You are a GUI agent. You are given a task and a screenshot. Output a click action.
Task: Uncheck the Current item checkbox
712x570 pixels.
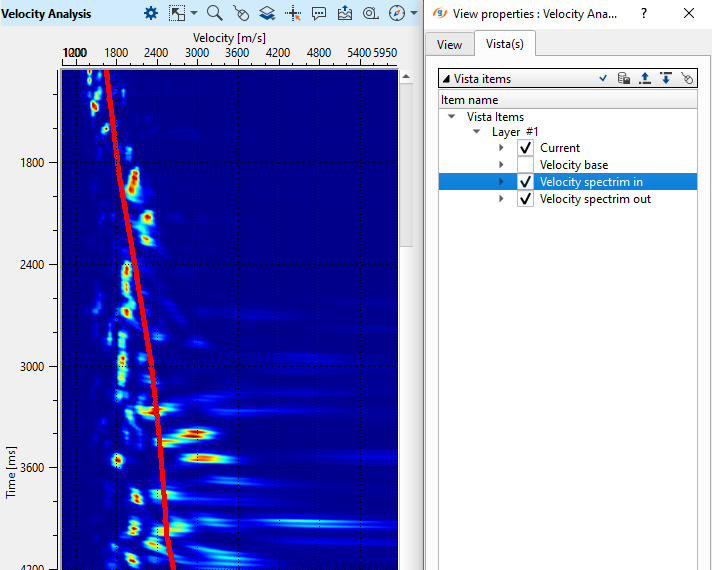pyautogui.click(x=526, y=148)
